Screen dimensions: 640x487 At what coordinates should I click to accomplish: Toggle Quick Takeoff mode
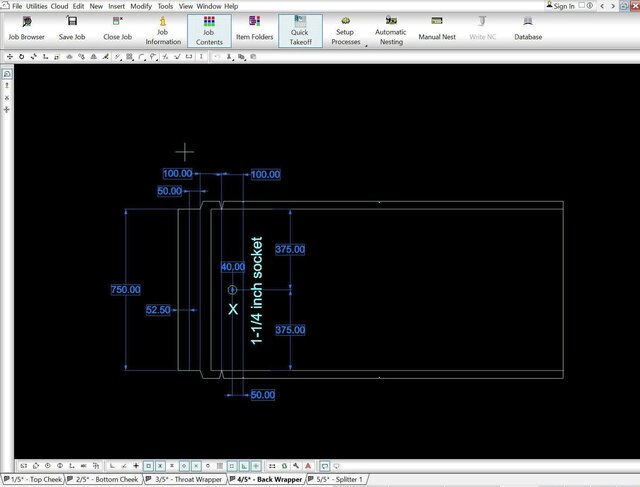(x=300, y=30)
